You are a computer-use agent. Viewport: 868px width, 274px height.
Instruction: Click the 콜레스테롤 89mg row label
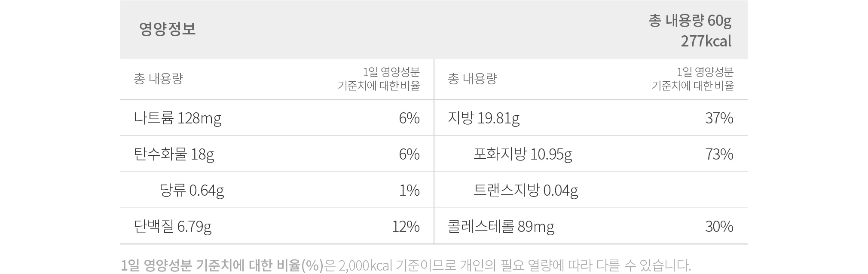click(x=501, y=227)
